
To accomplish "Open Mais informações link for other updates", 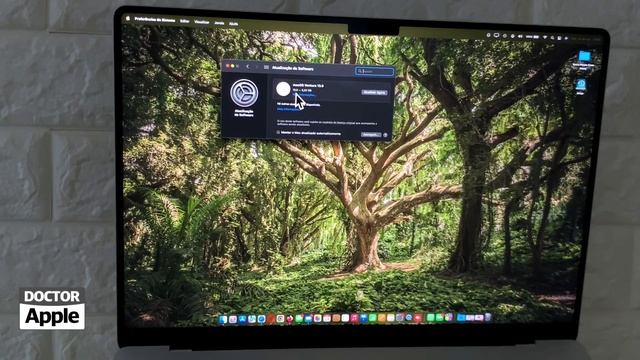I will click(x=288, y=109).
